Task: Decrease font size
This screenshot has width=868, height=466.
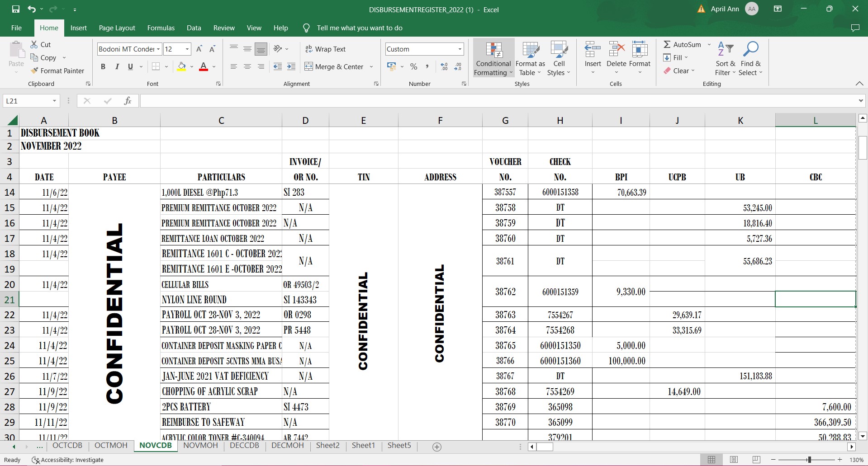Action: (x=212, y=49)
